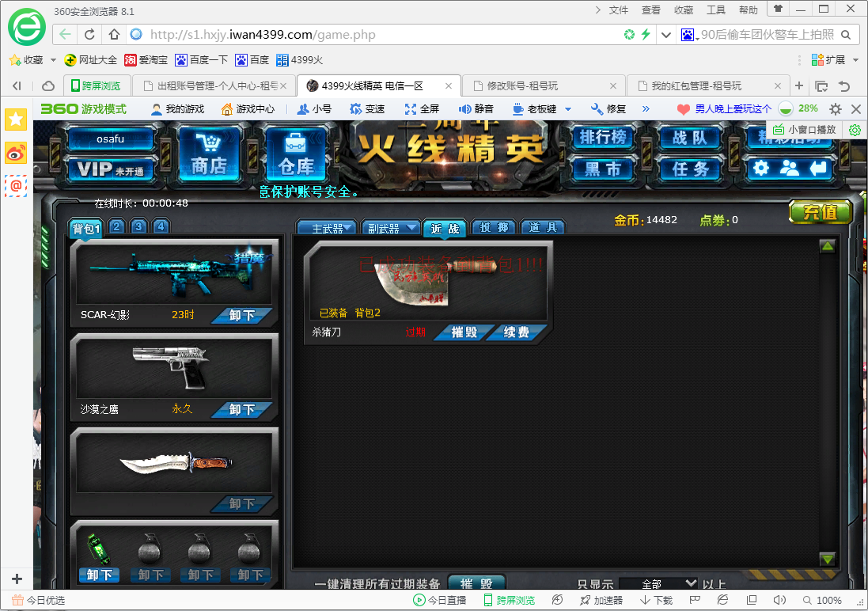Open the 任务 missions button
The width and height of the screenshot is (868, 611).
(690, 169)
